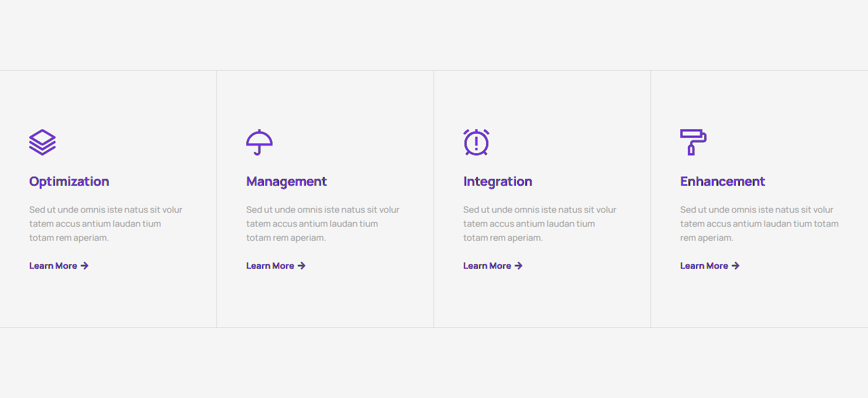Click the arrow icon after Optimization's Learn More

(85, 266)
